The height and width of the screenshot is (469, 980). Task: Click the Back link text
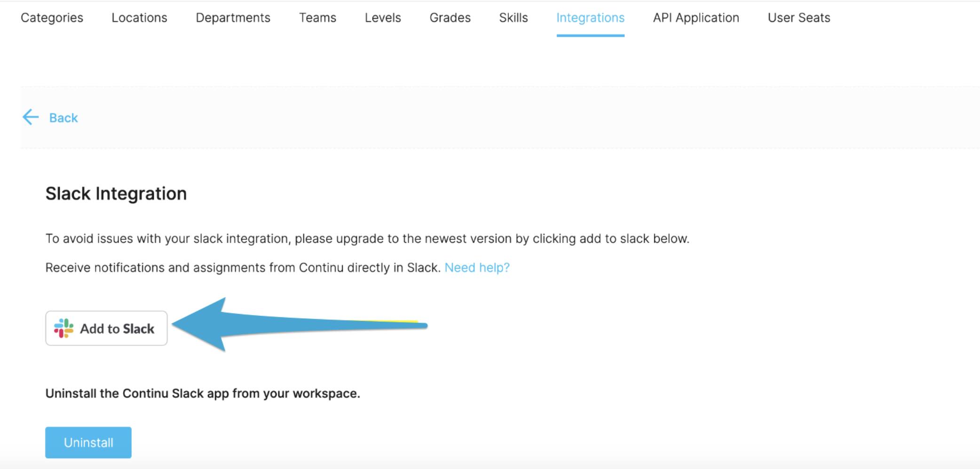63,118
